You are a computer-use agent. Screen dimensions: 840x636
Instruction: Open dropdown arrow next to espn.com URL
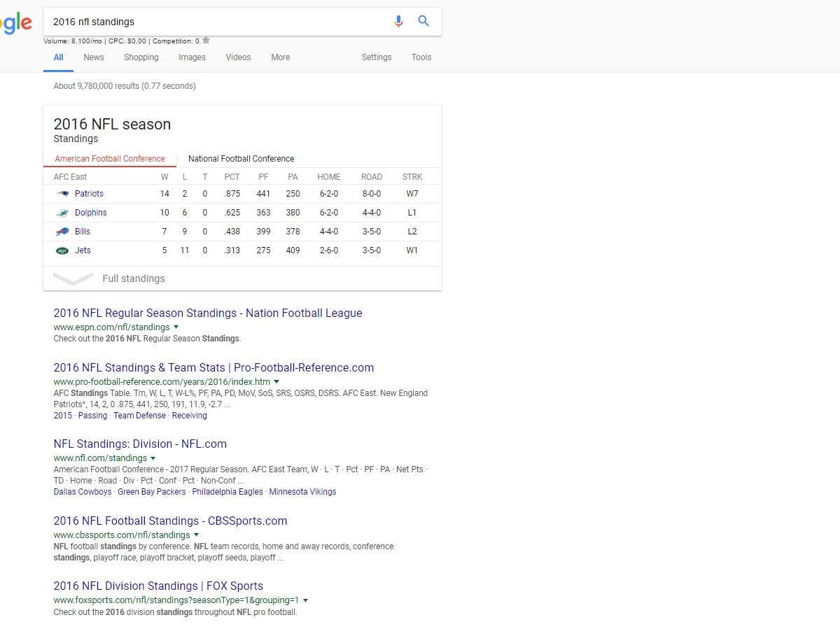176,327
